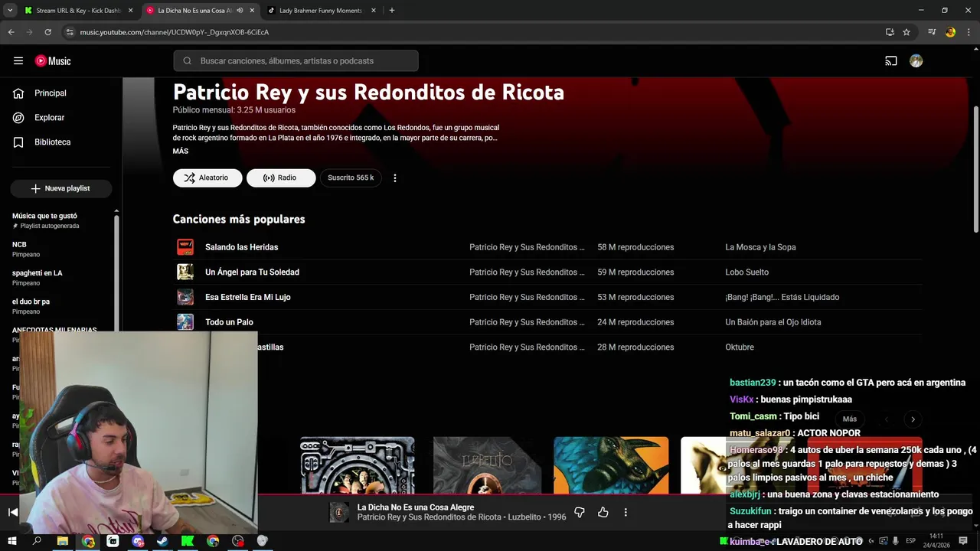Viewport: 980px width, 551px height.
Task: Click the mechanical circle album cover card
Action: pos(358,465)
